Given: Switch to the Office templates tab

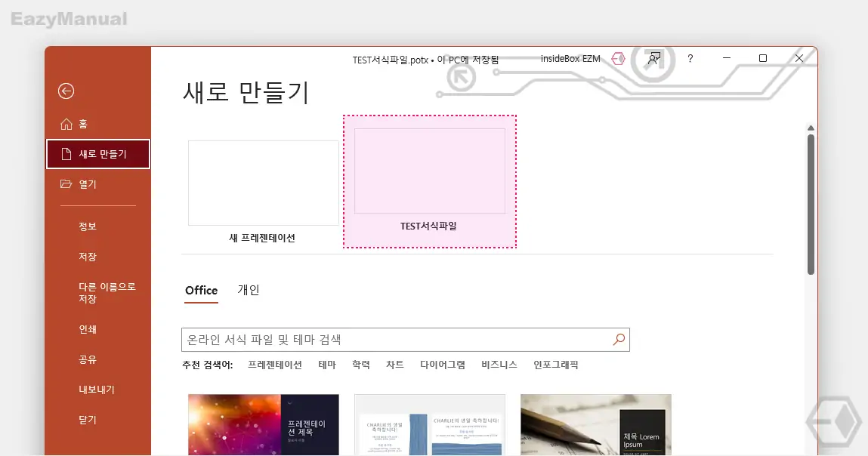Looking at the screenshot, I should pyautogui.click(x=200, y=291).
